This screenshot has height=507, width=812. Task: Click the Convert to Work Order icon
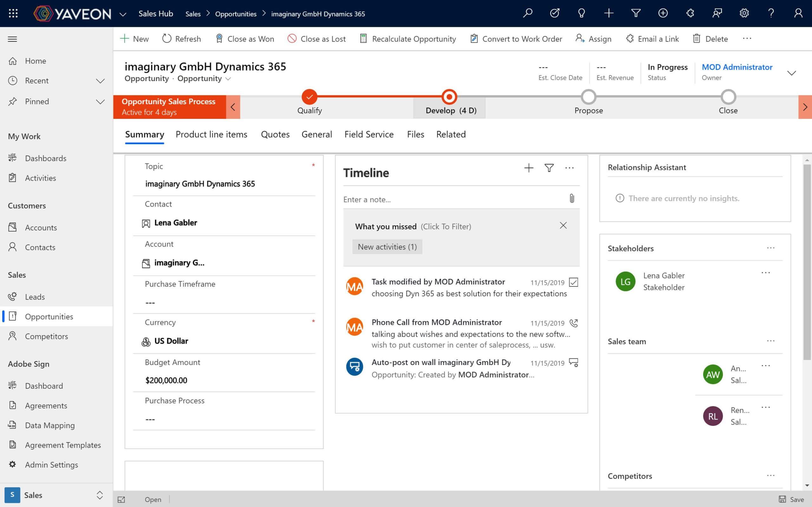point(474,39)
